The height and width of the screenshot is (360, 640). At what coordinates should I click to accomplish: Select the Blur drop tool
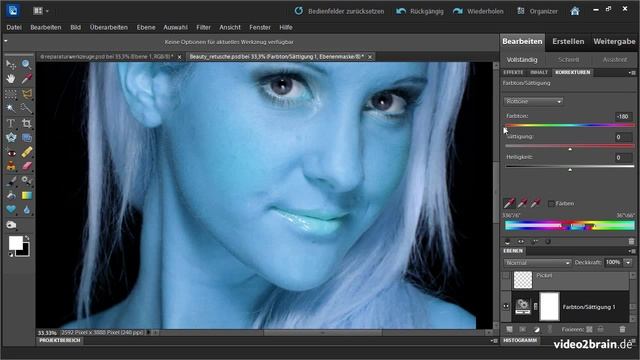27,210
